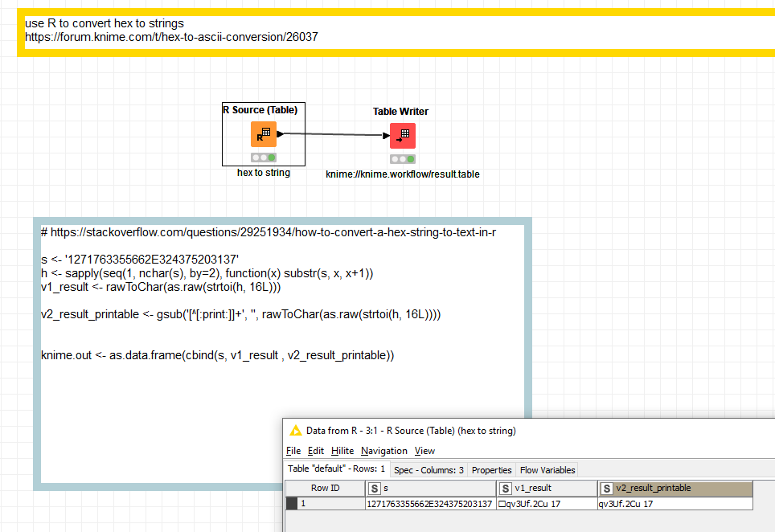Viewport: 775px width, 532px height.
Task: Click the R Source node status traffic light
Action: click(263, 158)
